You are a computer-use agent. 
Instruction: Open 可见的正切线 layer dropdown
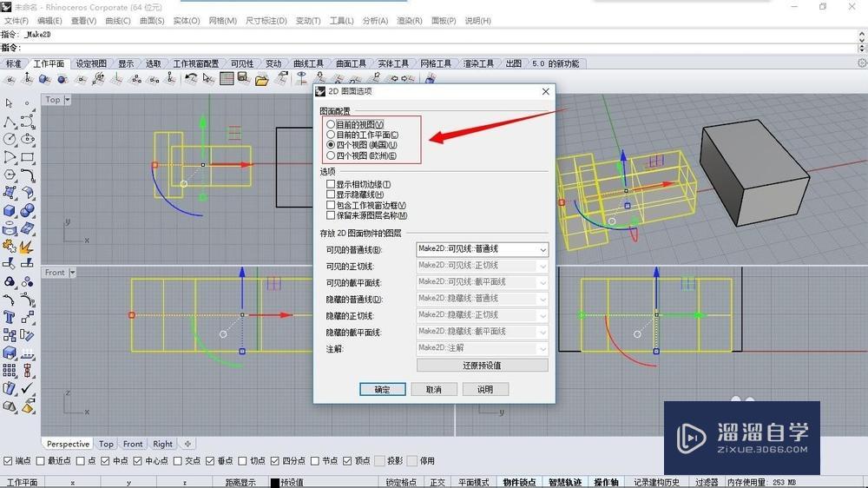pos(482,266)
